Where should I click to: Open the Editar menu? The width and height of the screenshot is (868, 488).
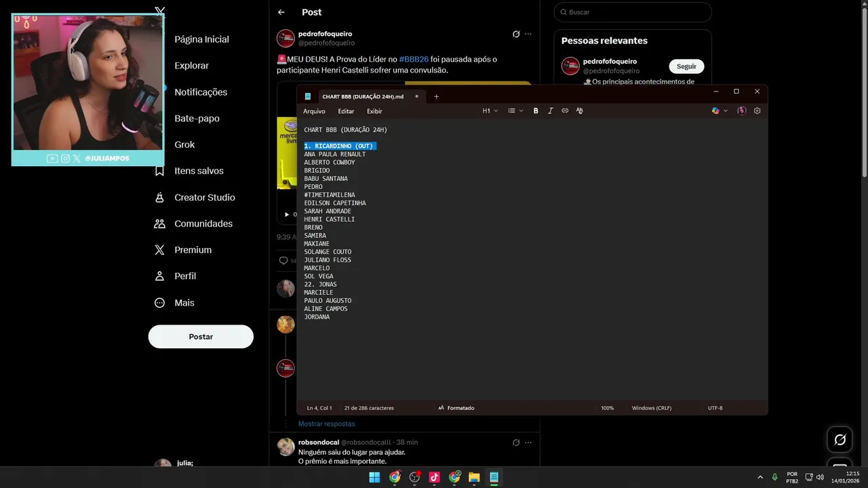(x=346, y=111)
